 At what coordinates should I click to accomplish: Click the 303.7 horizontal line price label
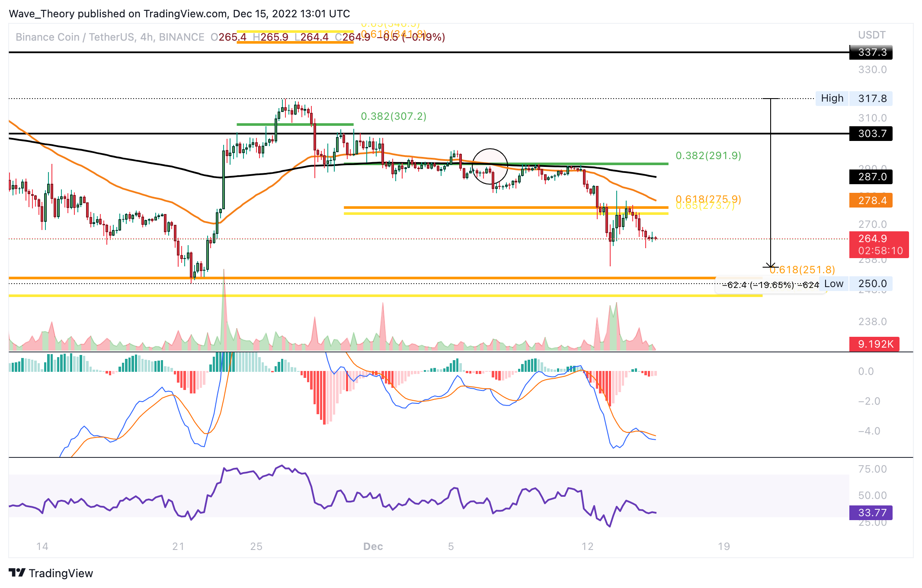tap(871, 134)
